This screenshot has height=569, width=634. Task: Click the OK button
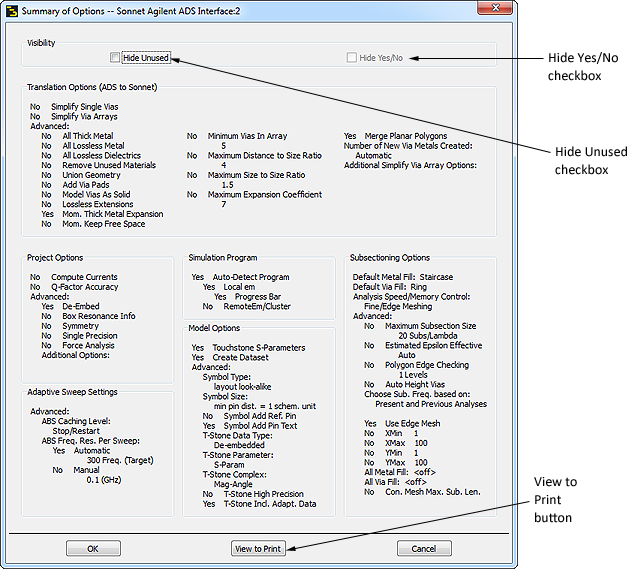[93, 549]
